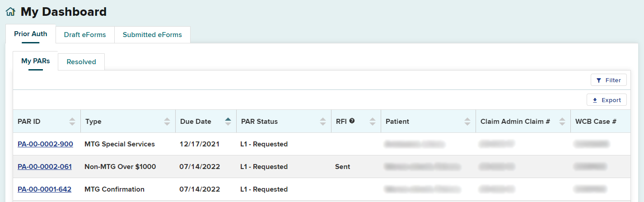
Task: Show the Resolved PARs tab
Action: click(81, 62)
